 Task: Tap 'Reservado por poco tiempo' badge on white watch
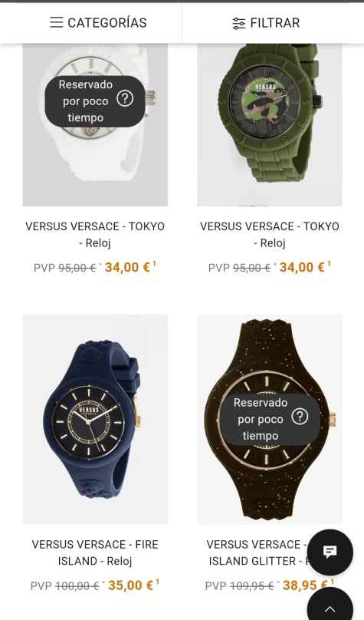click(95, 101)
